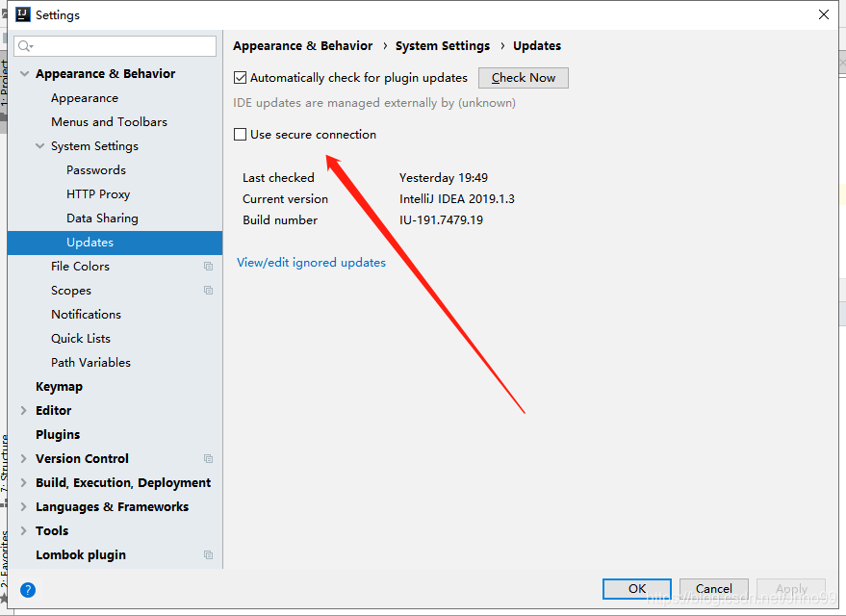Enable Use secure connection checkbox
The width and height of the screenshot is (846, 616).
point(240,135)
